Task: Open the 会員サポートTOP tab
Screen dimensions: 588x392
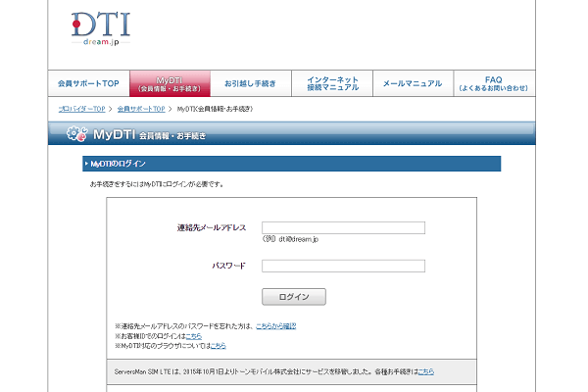Action: coord(88,83)
